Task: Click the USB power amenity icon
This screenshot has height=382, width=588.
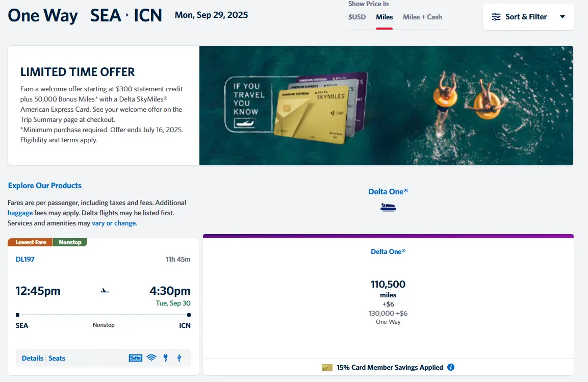Action: pyautogui.click(x=179, y=358)
